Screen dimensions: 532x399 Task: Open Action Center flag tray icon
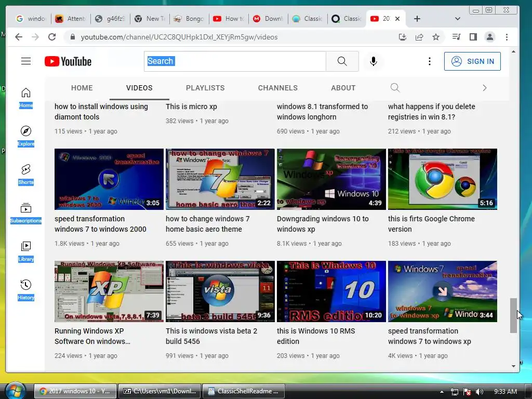click(467, 392)
